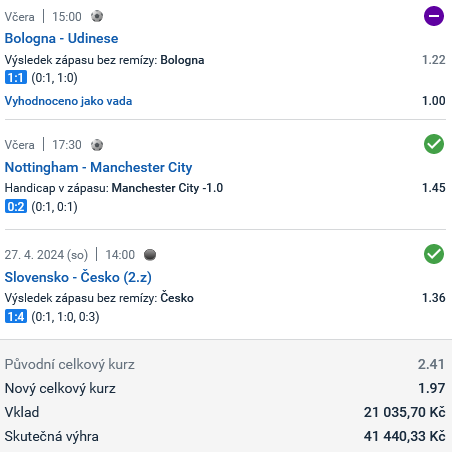Click the hockey puck icon next to 14:00
Image resolution: width=452 pixels, height=452 pixels.
(150, 255)
